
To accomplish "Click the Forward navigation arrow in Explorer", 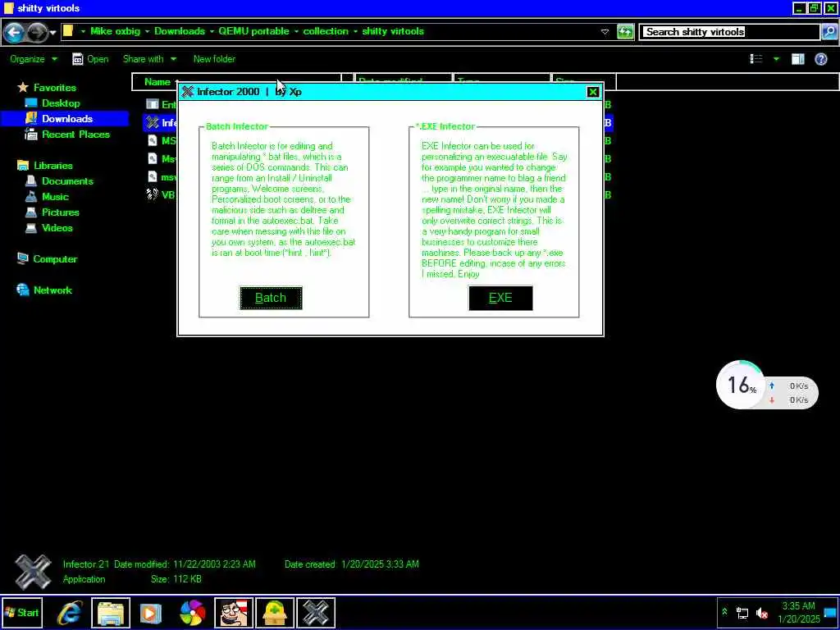I will point(36,33).
